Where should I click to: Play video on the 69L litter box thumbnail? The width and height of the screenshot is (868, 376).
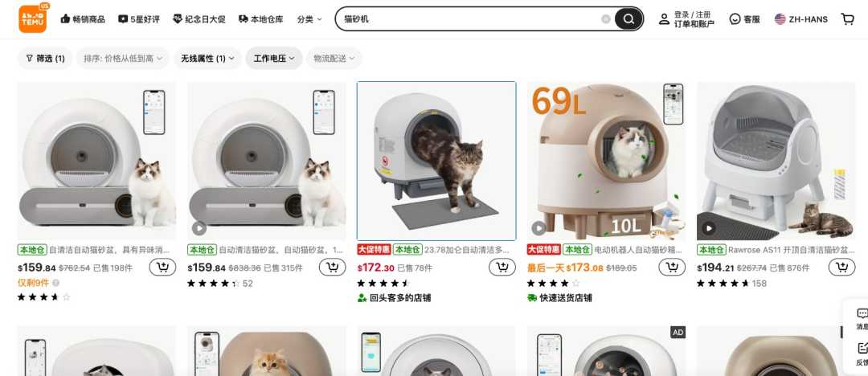538,227
